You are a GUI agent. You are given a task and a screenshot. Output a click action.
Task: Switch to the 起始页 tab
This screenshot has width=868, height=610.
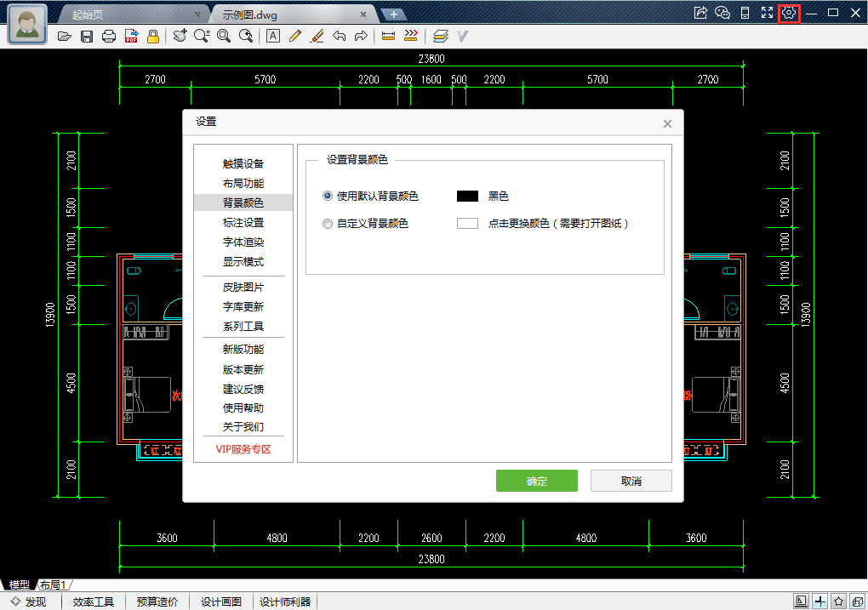(133, 14)
